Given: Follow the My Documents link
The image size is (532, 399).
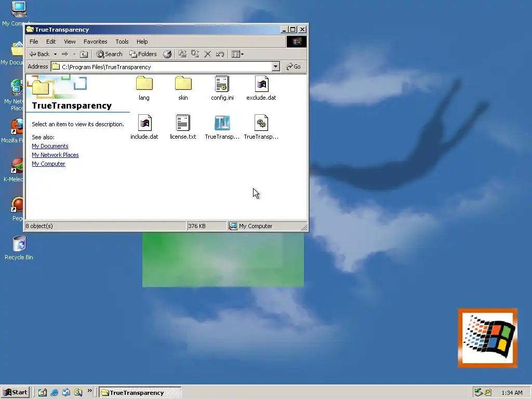Looking at the screenshot, I should coord(50,146).
